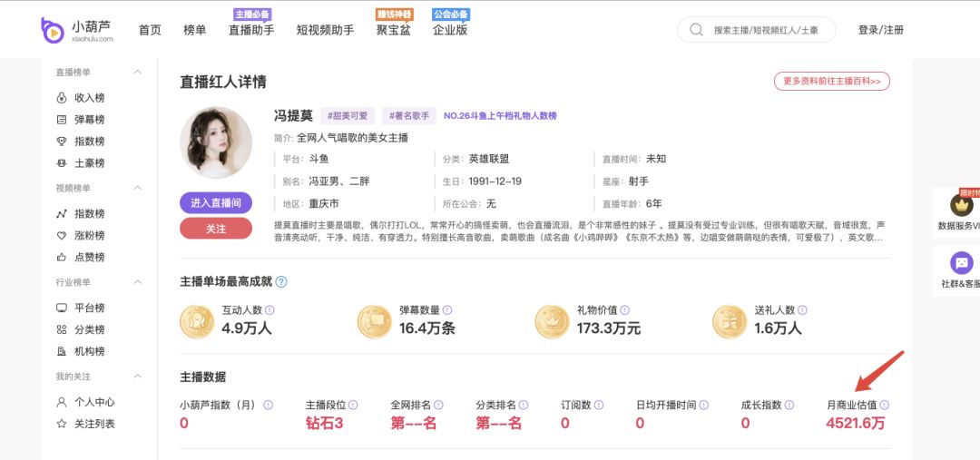Open 点赞榜 with thumbs-up icon
The width and height of the screenshot is (980, 460).
coord(89,258)
